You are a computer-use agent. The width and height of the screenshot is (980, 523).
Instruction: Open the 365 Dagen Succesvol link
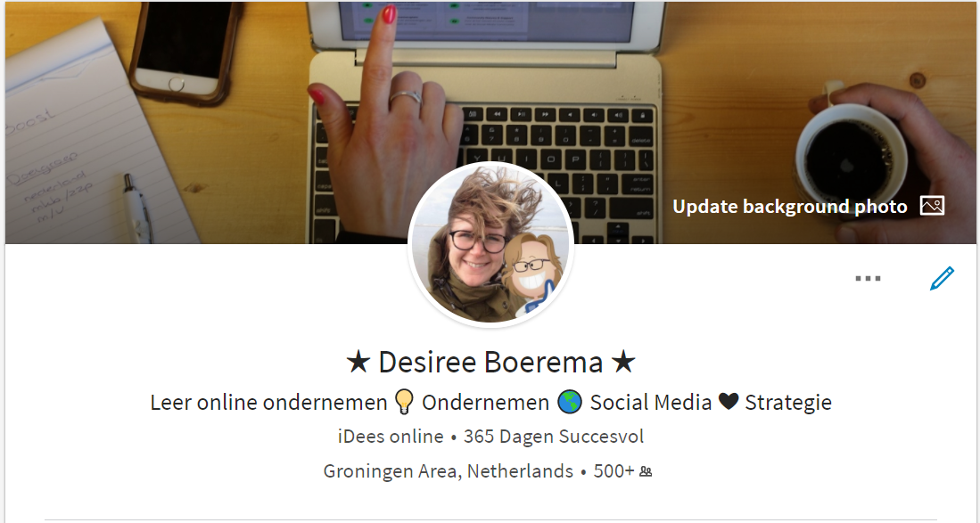click(x=554, y=437)
